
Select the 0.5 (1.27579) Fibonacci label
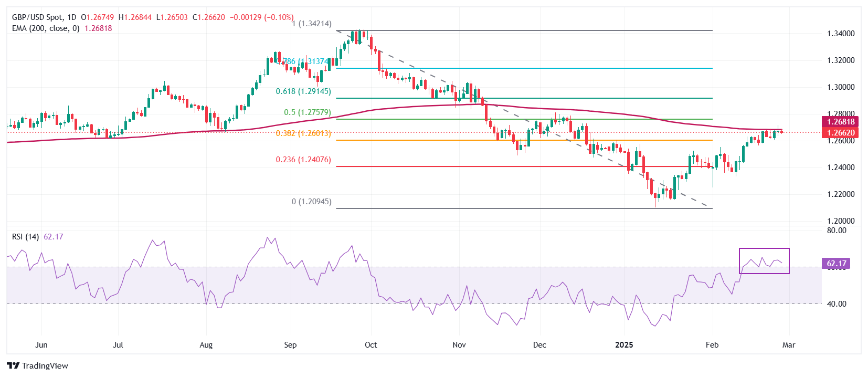307,112
